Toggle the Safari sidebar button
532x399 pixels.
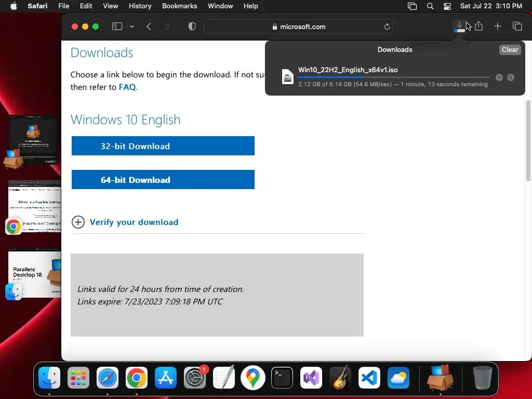pyautogui.click(x=117, y=26)
